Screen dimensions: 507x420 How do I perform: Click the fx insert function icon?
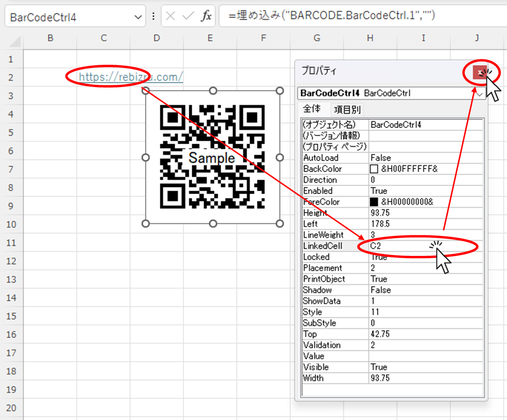tap(206, 17)
